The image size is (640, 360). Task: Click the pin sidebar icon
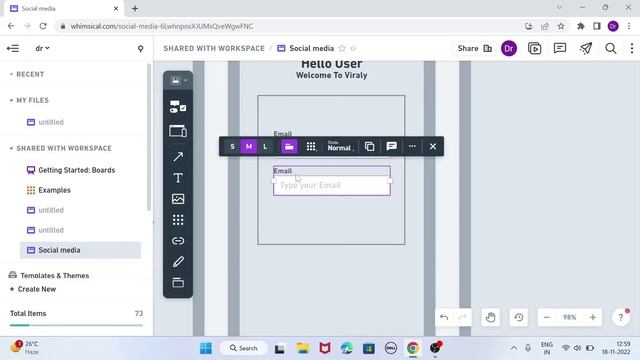pyautogui.click(x=140, y=49)
